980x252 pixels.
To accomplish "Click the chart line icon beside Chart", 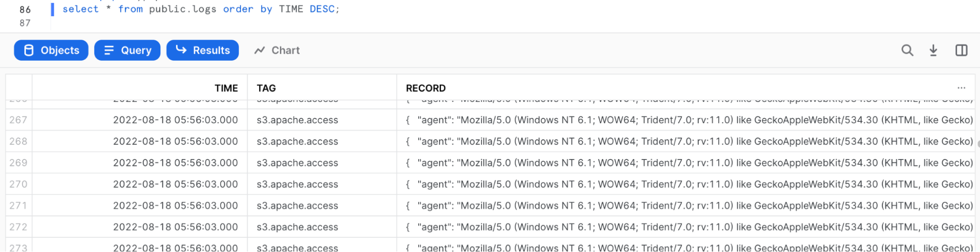I will tap(259, 50).
